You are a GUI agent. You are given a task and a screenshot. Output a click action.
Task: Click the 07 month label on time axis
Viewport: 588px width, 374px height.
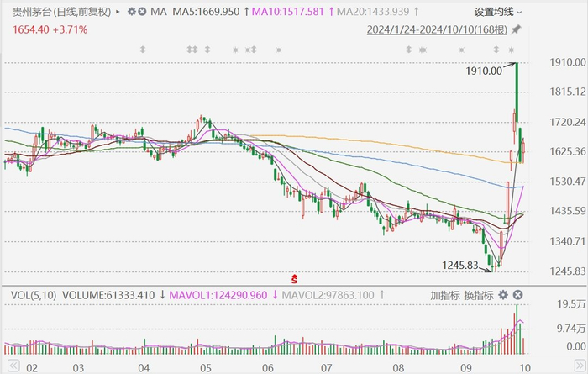point(326,368)
